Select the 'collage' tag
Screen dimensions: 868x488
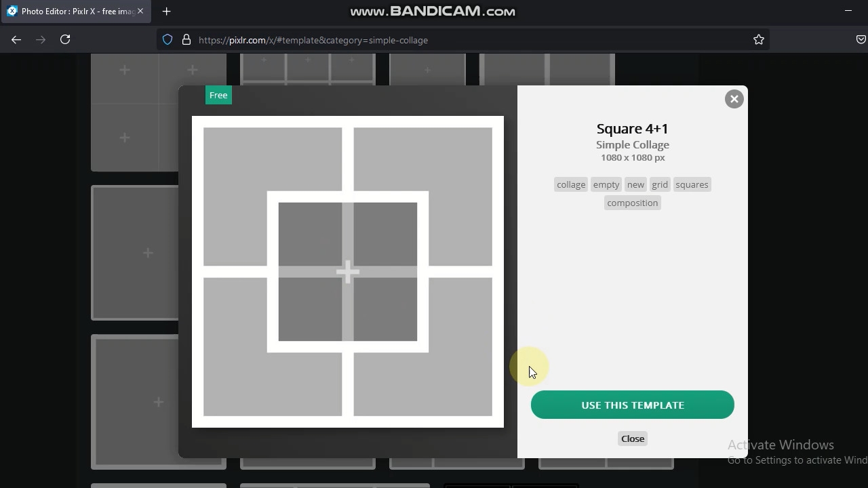click(x=570, y=184)
